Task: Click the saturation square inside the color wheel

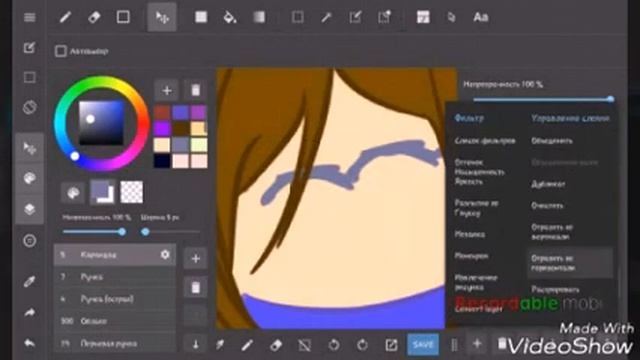Action: click(x=101, y=123)
